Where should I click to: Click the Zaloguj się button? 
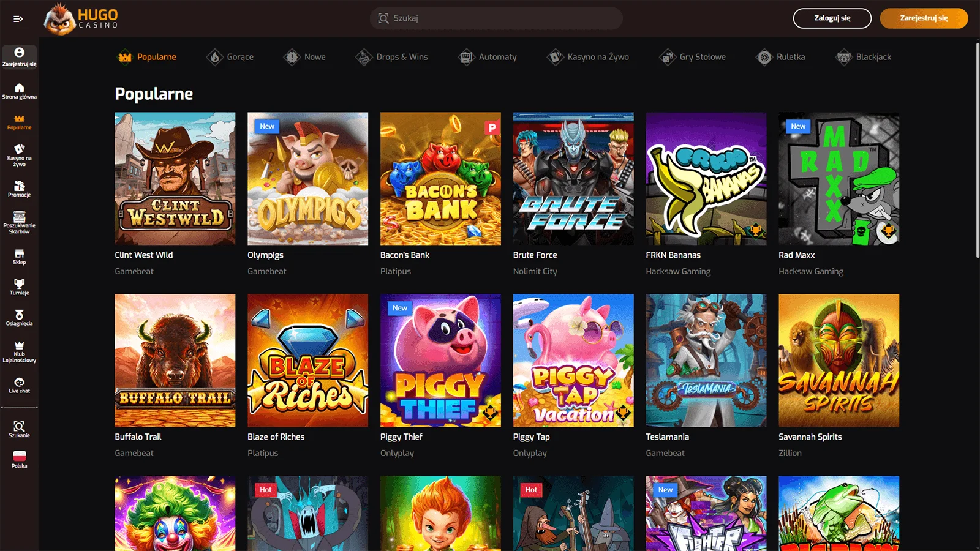point(832,18)
